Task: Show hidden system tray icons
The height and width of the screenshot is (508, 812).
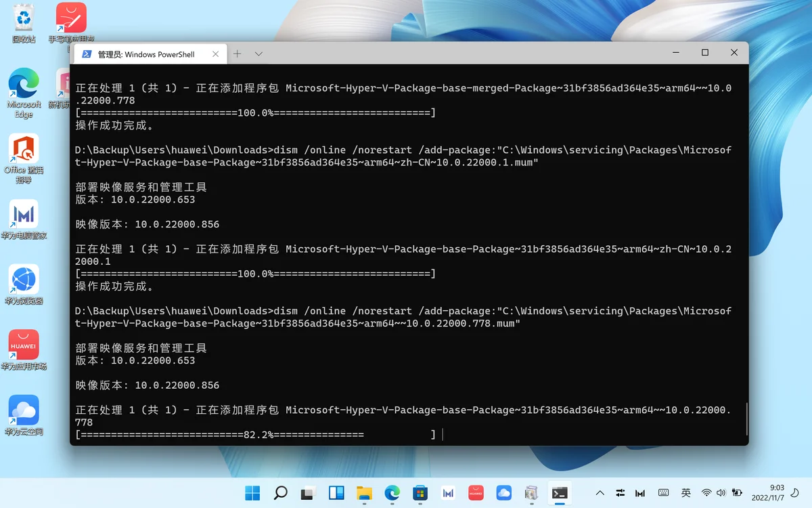Action: pyautogui.click(x=600, y=493)
